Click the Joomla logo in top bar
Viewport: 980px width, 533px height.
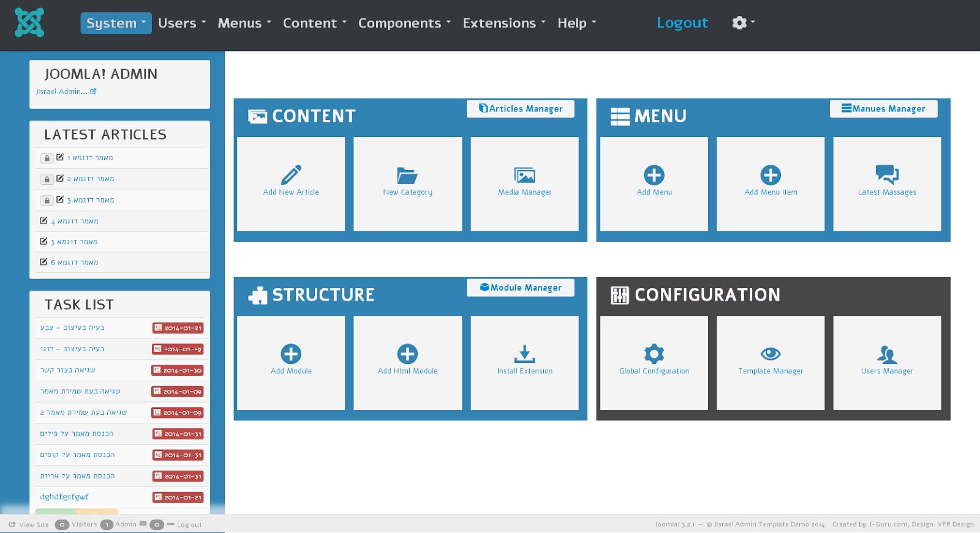pos(29,23)
